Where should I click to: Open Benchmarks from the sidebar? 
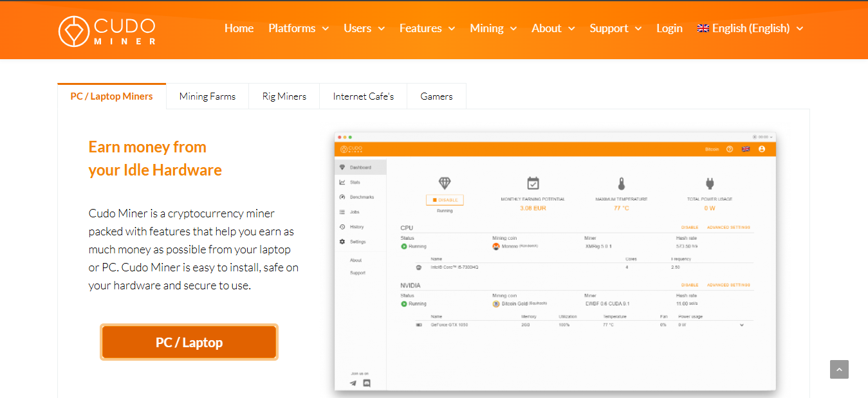point(342,197)
